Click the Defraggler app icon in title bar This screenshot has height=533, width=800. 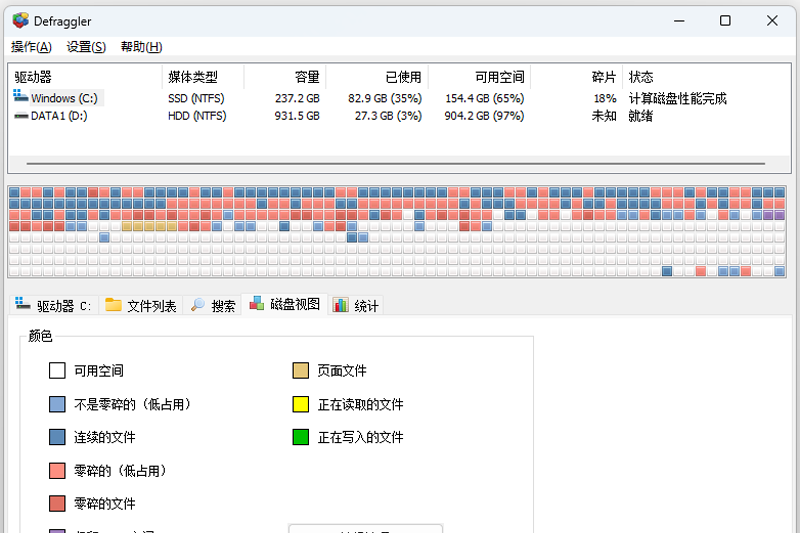click(21, 21)
